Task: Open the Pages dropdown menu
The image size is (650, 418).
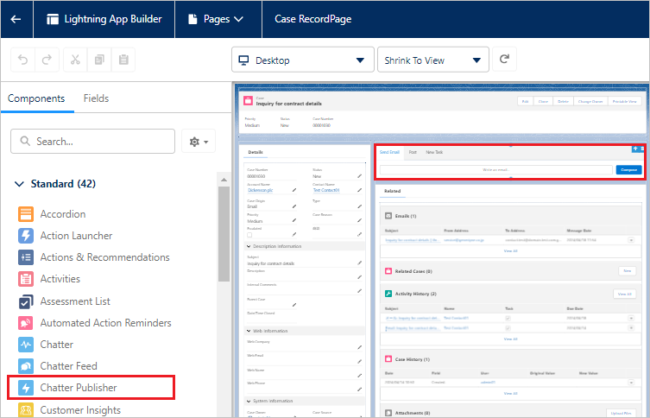Action: pyautogui.click(x=217, y=19)
